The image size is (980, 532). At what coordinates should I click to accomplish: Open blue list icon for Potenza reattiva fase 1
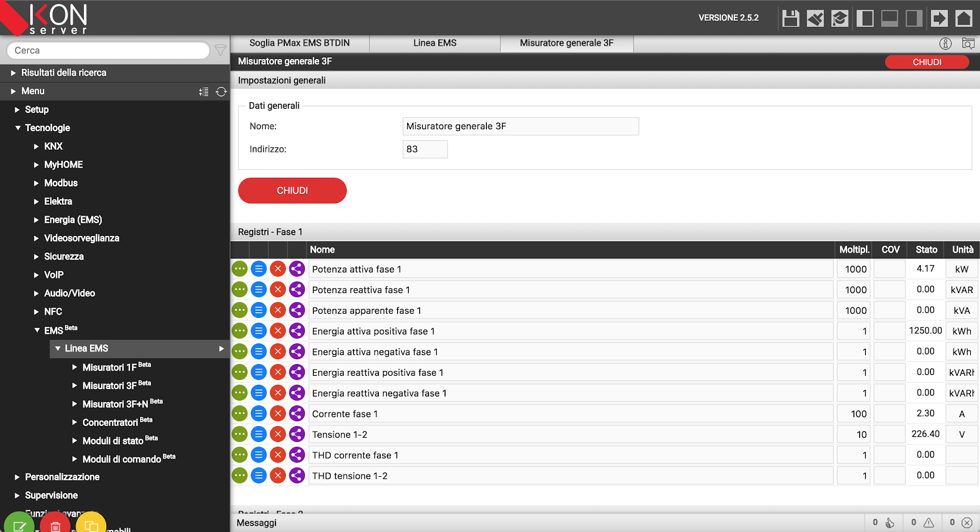[258, 290]
